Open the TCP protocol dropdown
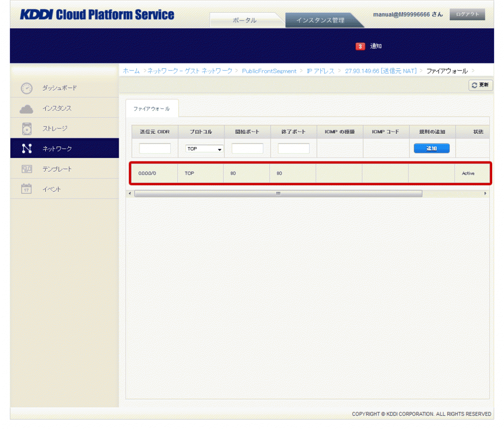This screenshot has width=504, height=429. pyautogui.click(x=204, y=149)
